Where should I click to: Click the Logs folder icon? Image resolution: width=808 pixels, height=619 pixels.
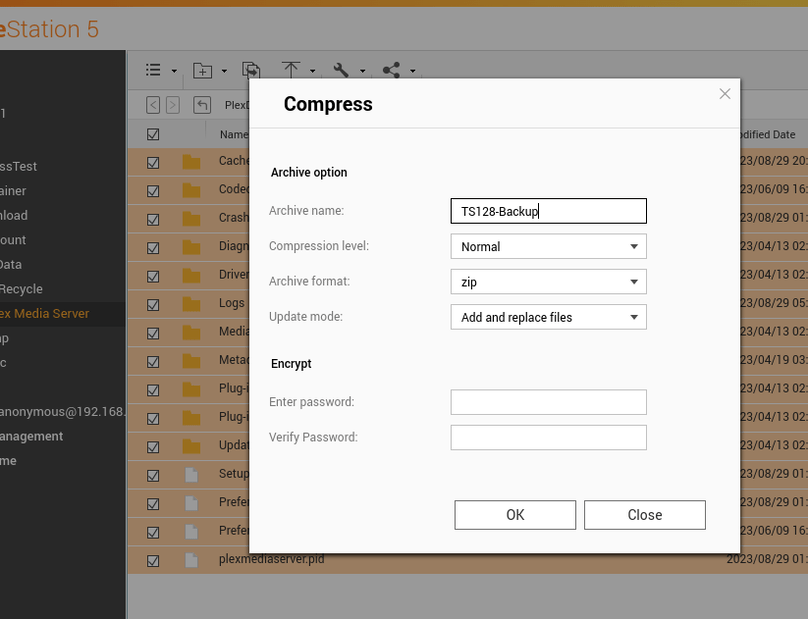191,304
